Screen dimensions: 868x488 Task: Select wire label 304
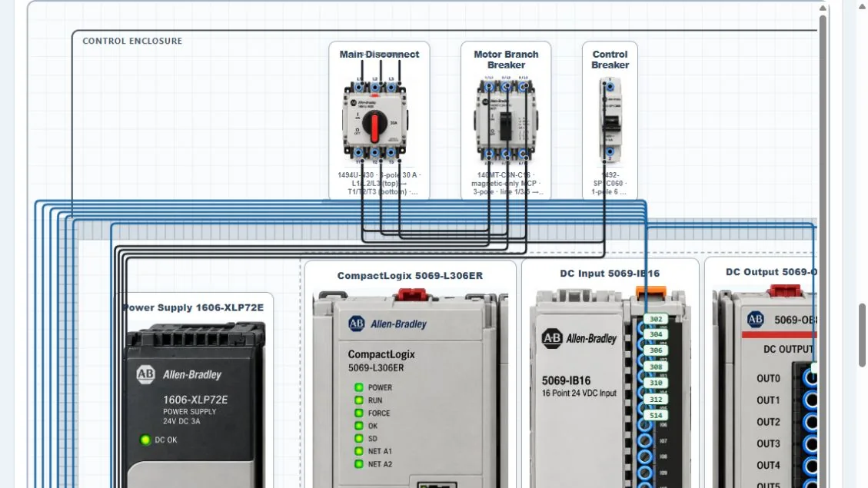click(656, 334)
